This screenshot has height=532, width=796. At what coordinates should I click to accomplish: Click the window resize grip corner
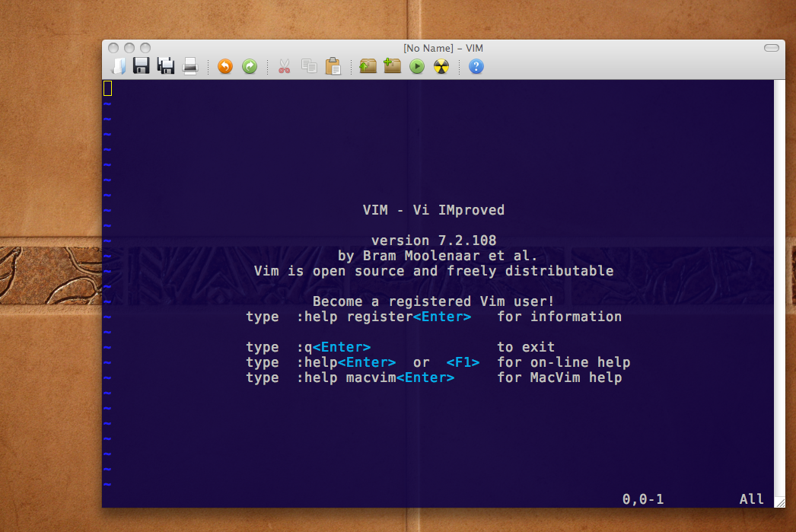point(780,502)
